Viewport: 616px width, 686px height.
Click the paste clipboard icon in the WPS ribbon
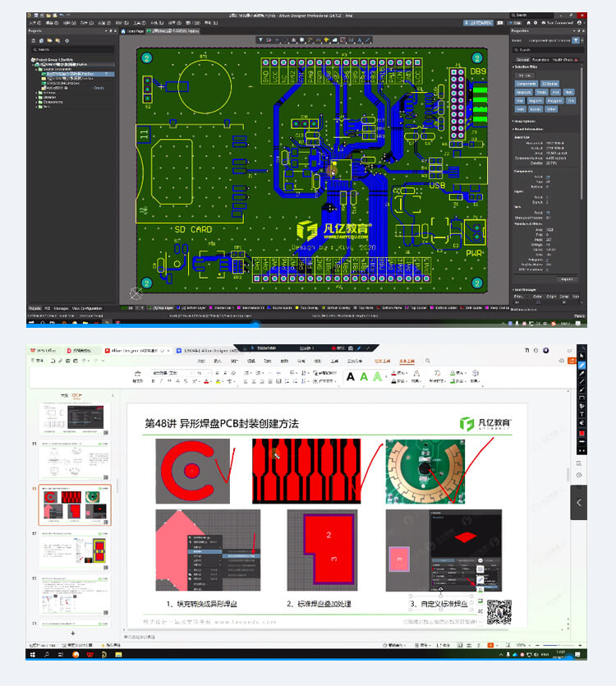tap(138, 375)
